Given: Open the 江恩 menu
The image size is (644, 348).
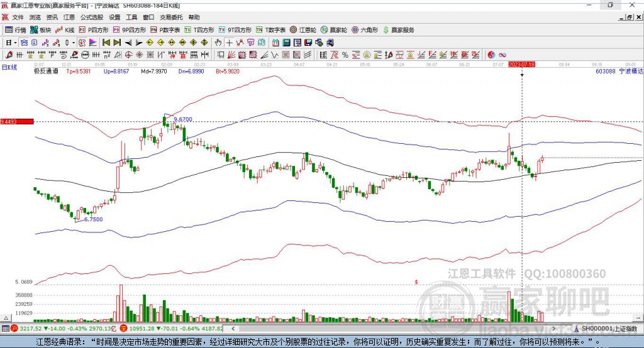Looking at the screenshot, I should tap(69, 17).
